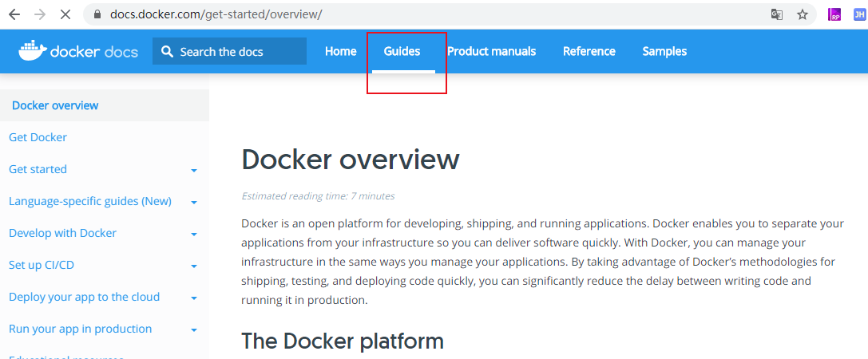Go back with the browser back arrow

(x=14, y=14)
